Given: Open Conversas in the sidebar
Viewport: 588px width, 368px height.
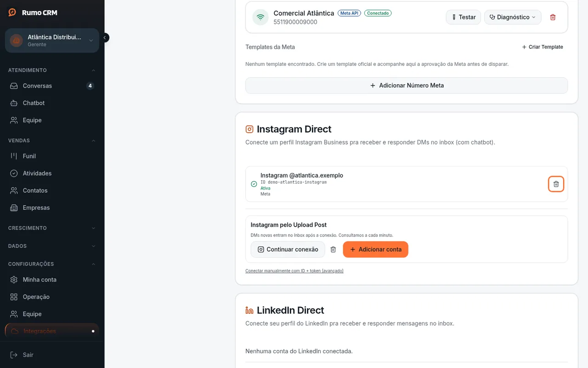Looking at the screenshot, I should (52, 86).
